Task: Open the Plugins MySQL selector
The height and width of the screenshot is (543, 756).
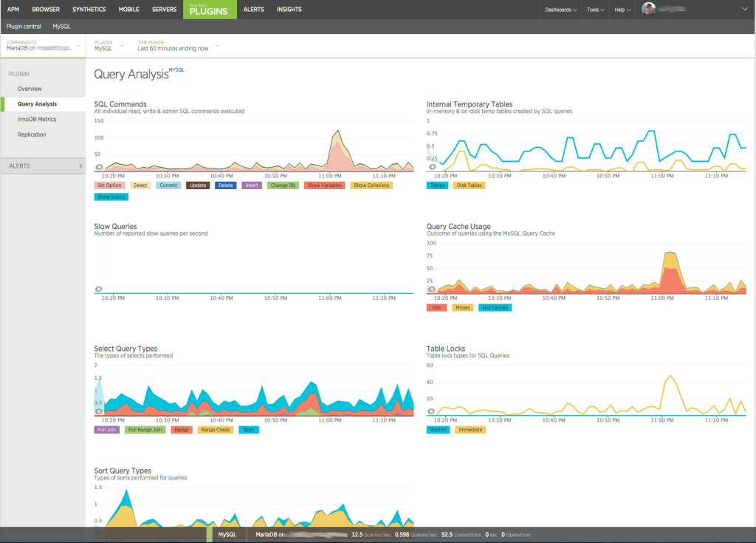Action: 109,46
